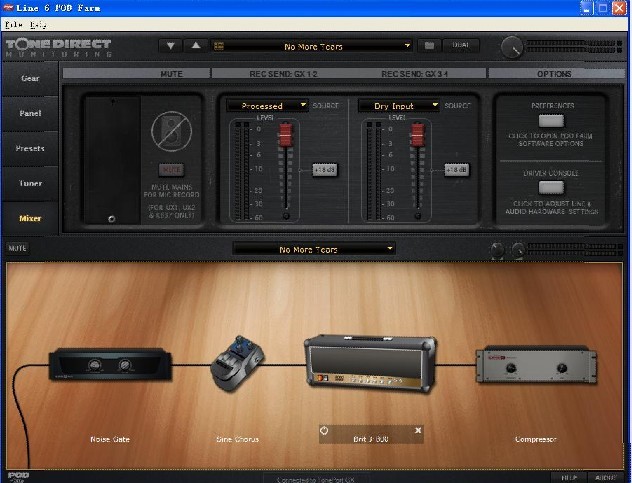Screen dimensions: 632x483
Task: Switch to the Panel view
Action: click(x=30, y=113)
